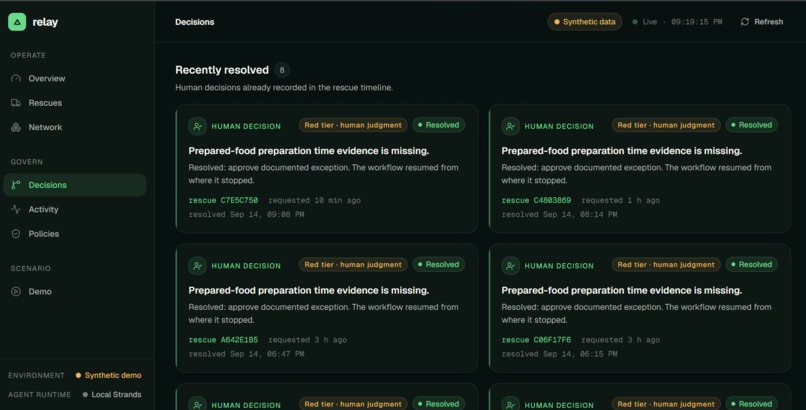Click Resolved badge on rescue C4803869 card
The width and height of the screenshot is (806, 410).
point(752,125)
